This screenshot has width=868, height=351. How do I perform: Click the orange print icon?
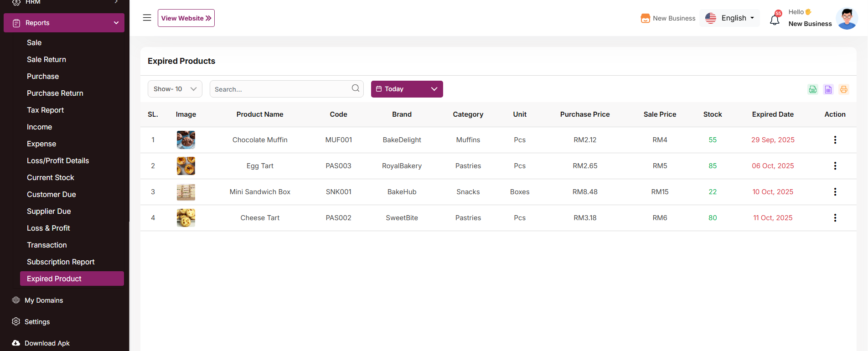pyautogui.click(x=844, y=89)
